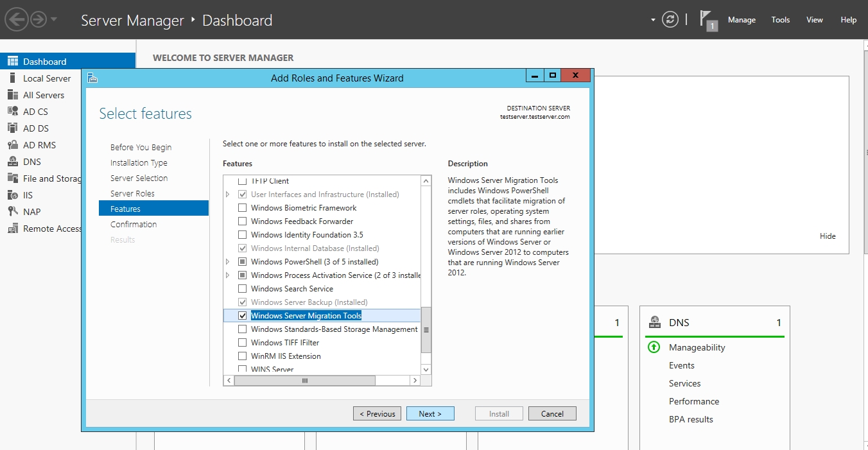Click Dashboard in the breadcrumb title
868x450 pixels.
click(238, 21)
